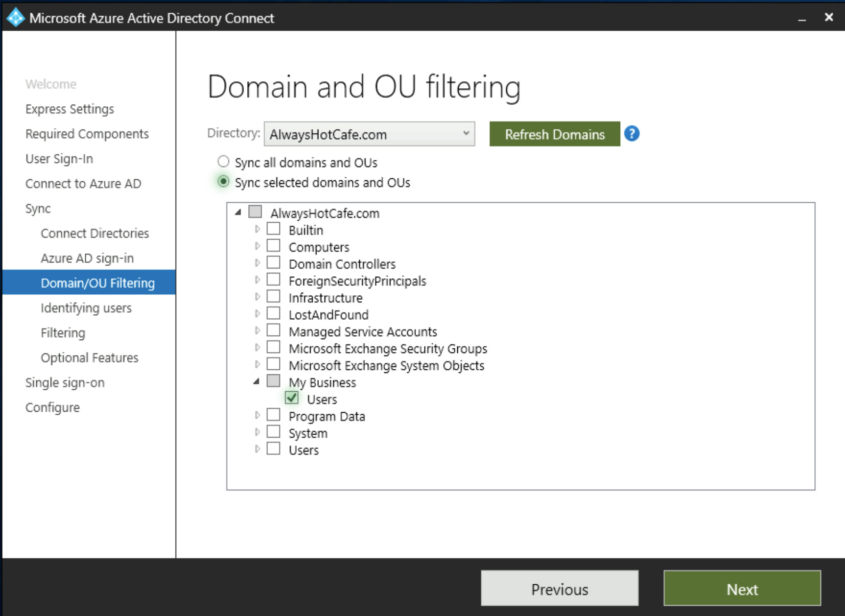Go to Optional Features in the sidebar
The width and height of the screenshot is (845, 616).
click(x=89, y=358)
